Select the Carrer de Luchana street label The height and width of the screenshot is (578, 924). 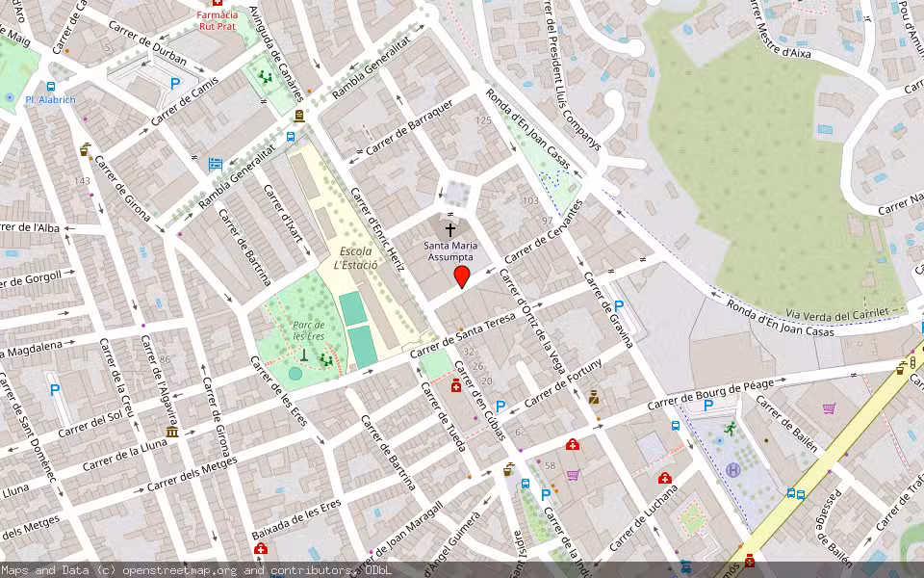[x=644, y=518]
